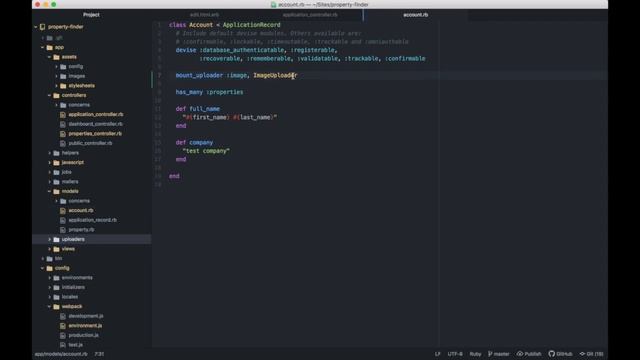Click the git branch icon beside master
640x360 pixels.
pyautogui.click(x=490, y=354)
